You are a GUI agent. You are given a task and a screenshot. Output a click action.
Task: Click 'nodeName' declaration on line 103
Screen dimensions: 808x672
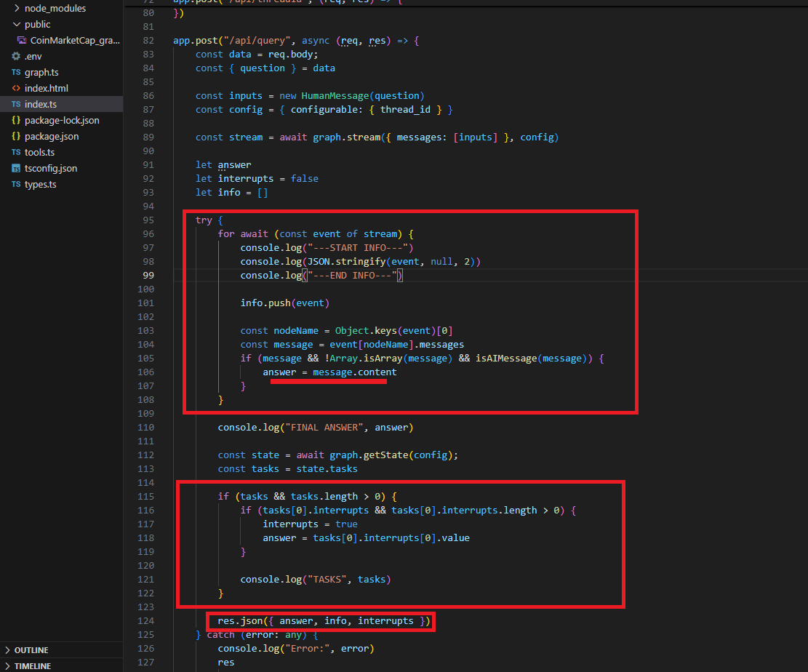(296, 330)
